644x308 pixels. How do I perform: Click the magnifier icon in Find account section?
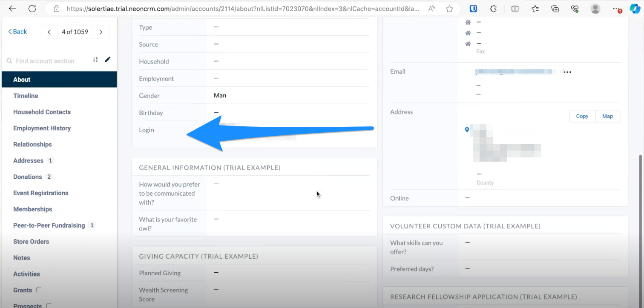pos(9,61)
